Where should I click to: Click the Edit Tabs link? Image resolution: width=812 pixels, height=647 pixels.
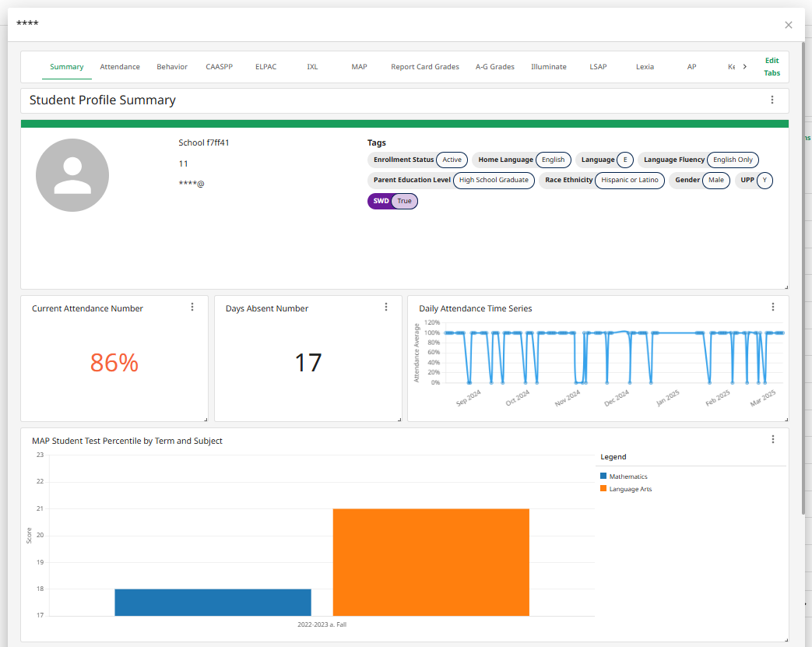[772, 66]
